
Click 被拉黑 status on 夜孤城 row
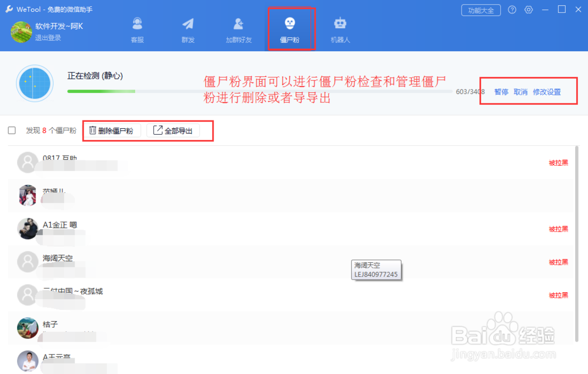(559, 295)
